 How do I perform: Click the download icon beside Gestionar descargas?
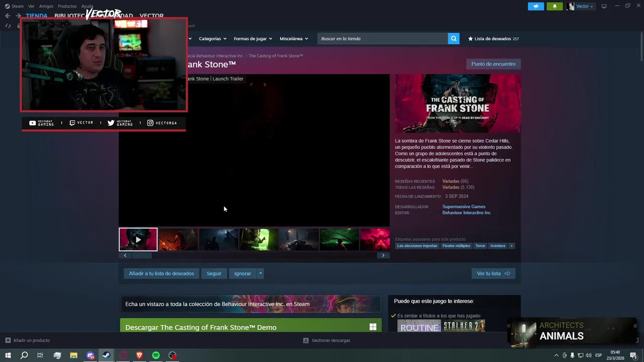tap(306, 340)
